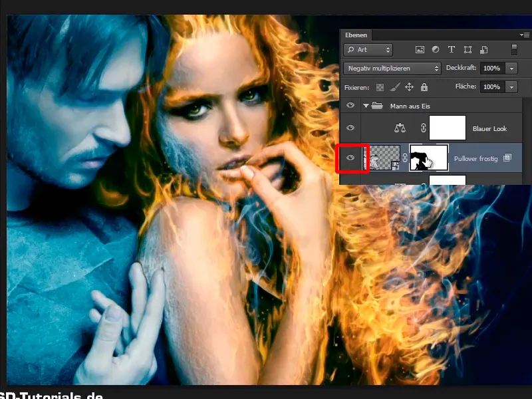Select the Pullover frostig mask thumbnail
The width and height of the screenshot is (532, 399).
pos(429,158)
